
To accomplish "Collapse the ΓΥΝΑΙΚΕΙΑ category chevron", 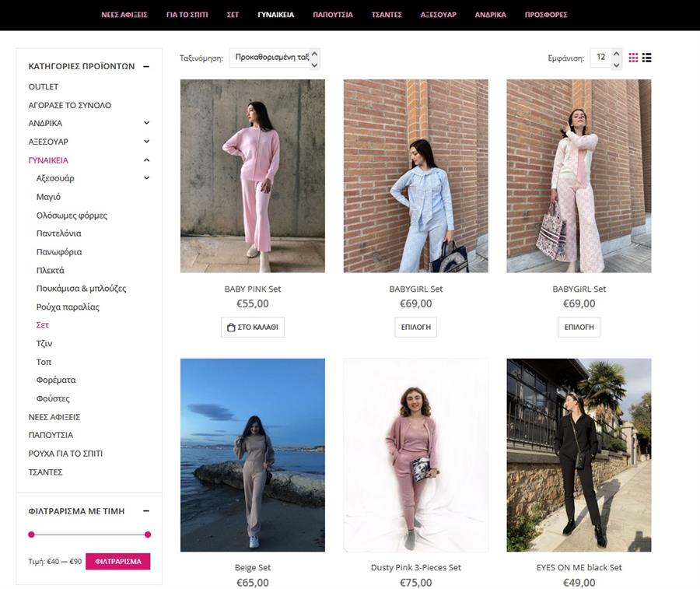I will (x=146, y=160).
